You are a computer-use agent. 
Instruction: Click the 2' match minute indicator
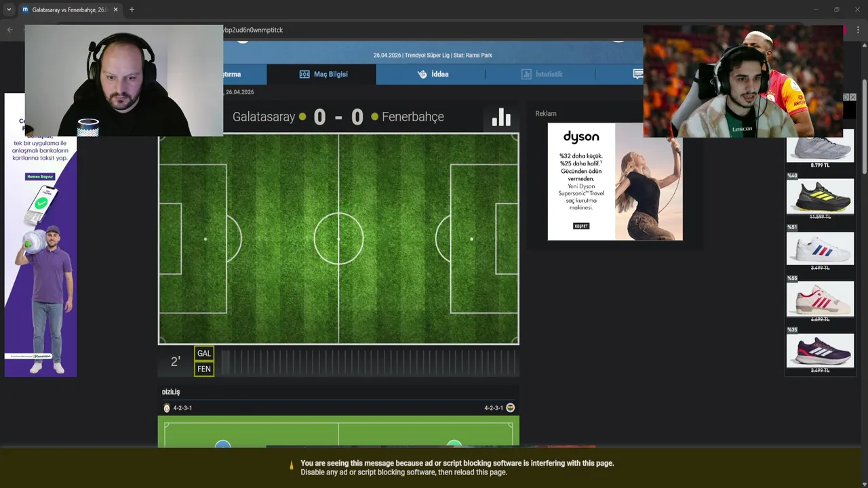175,362
